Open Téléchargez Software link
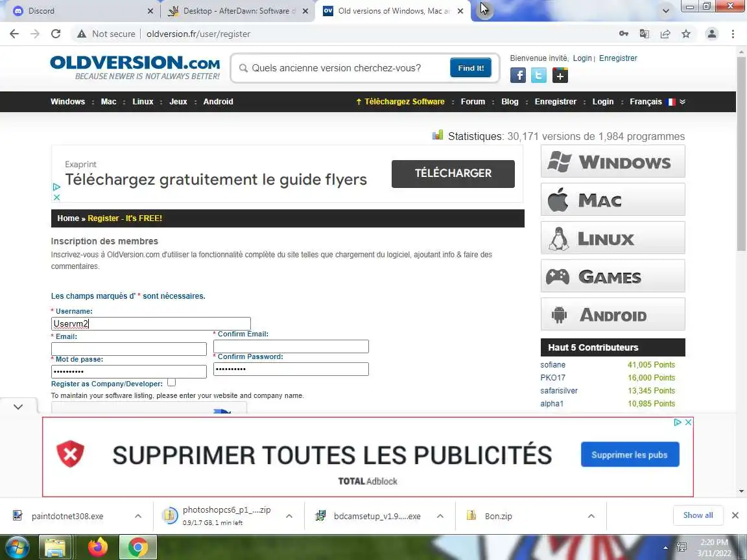This screenshot has width=747, height=560. coord(400,102)
